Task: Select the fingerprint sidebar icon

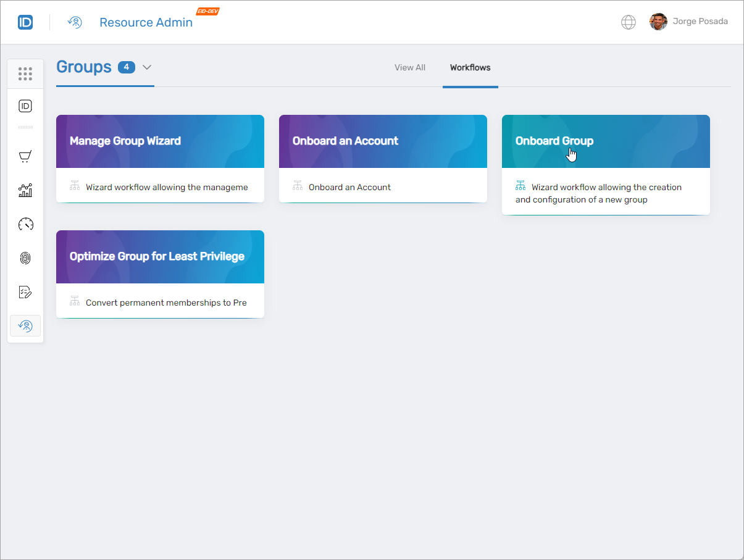Action: pos(25,258)
